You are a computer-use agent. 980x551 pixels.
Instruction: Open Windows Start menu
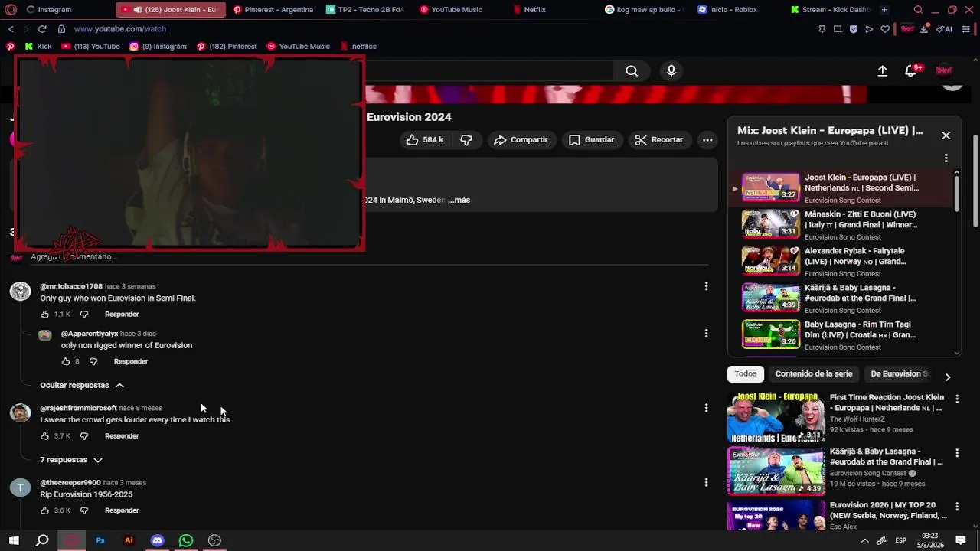tap(14, 540)
